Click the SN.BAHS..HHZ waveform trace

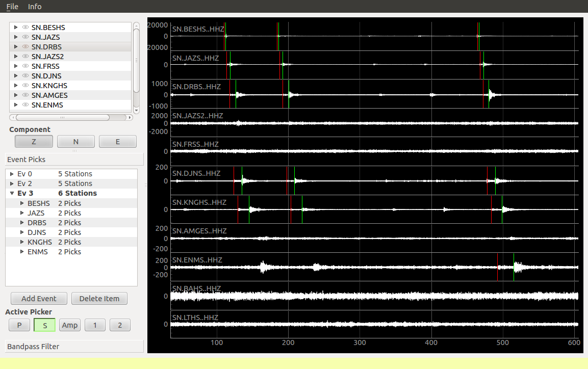click(x=374, y=296)
